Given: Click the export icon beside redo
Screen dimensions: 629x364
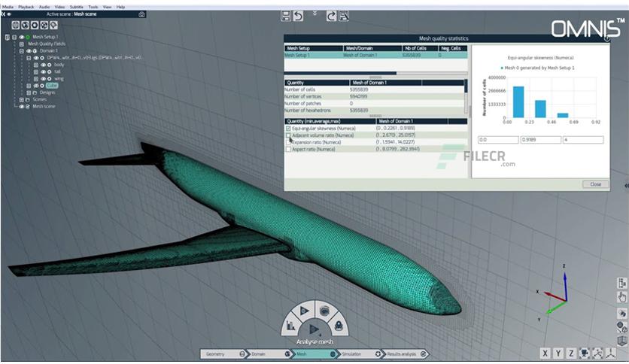Looking at the screenshot, I should [x=344, y=16].
